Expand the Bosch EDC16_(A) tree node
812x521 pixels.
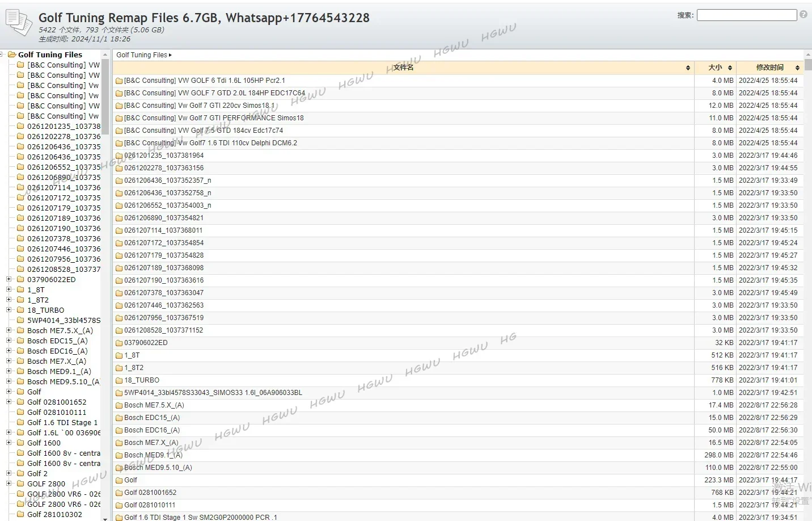[x=9, y=351]
